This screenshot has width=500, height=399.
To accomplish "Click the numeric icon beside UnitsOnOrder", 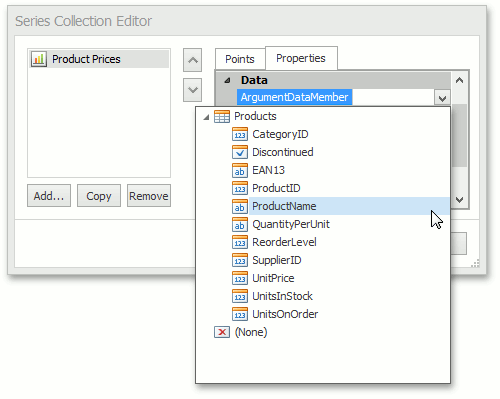I will pos(240,314).
